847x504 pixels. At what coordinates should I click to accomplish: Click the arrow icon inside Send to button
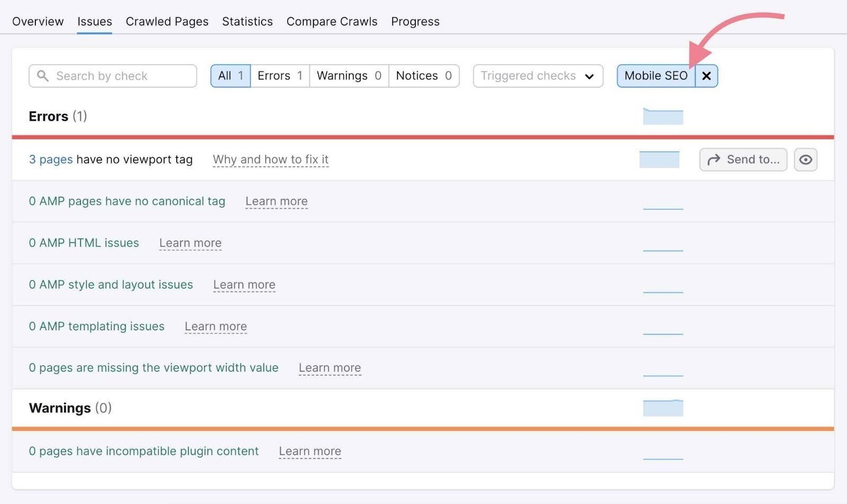coord(714,159)
